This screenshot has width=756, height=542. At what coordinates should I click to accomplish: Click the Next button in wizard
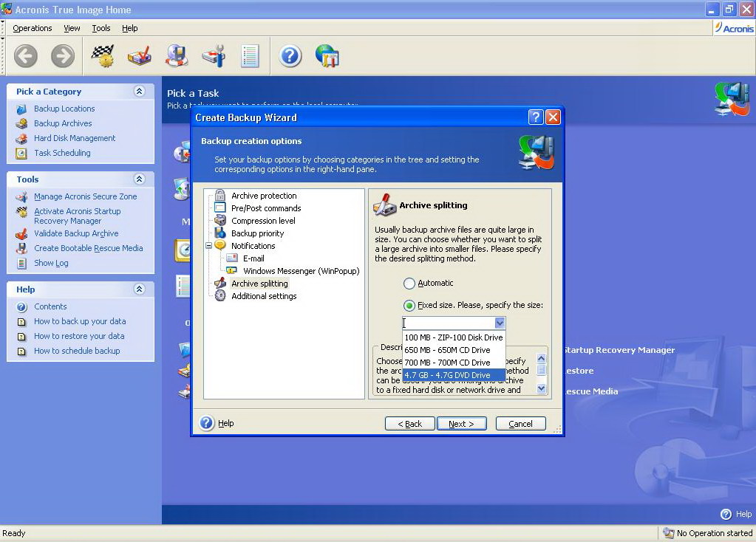461,423
